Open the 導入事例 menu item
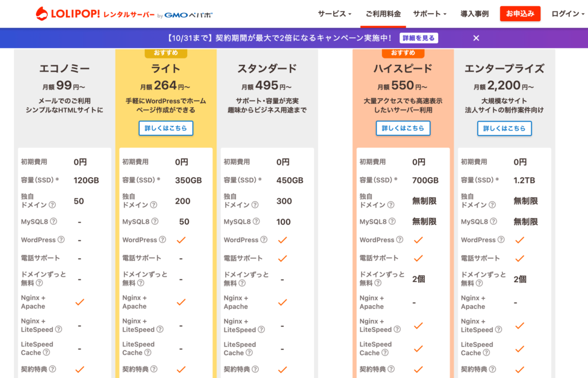The width and height of the screenshot is (588, 378). coord(475,13)
